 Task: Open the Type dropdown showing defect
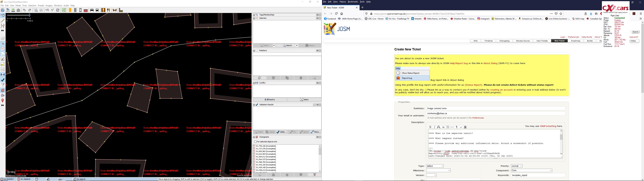pos(435,166)
